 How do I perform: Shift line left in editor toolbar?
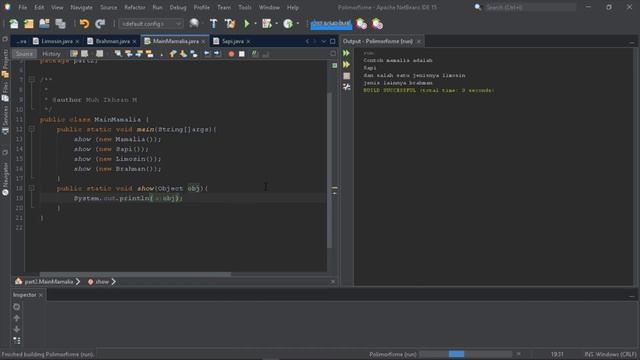pos(207,54)
